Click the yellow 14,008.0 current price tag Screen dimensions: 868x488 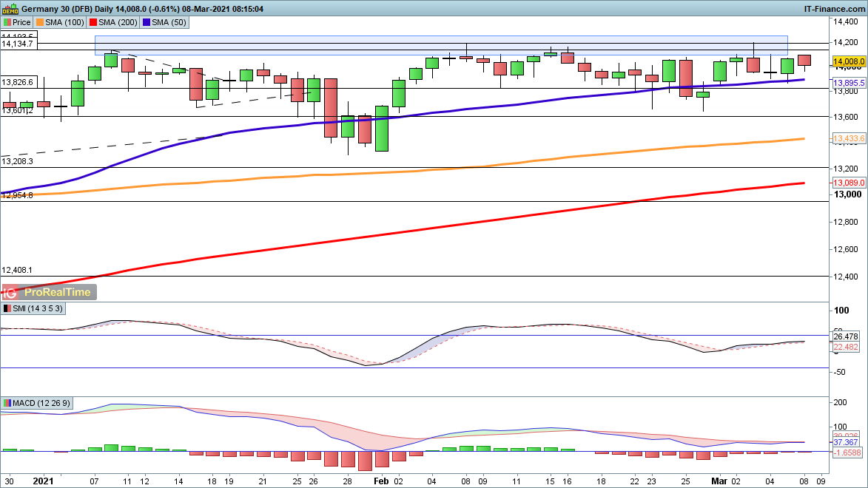point(849,61)
